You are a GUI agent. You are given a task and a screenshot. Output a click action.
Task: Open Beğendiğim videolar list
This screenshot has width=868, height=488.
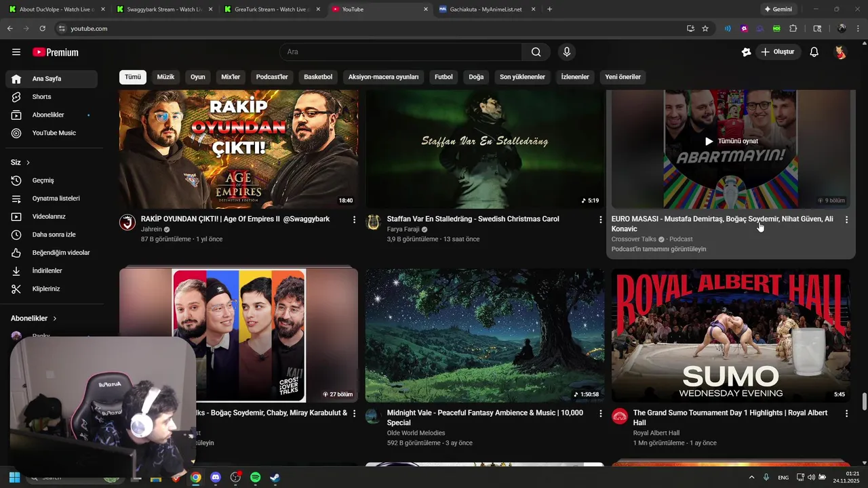point(52,253)
